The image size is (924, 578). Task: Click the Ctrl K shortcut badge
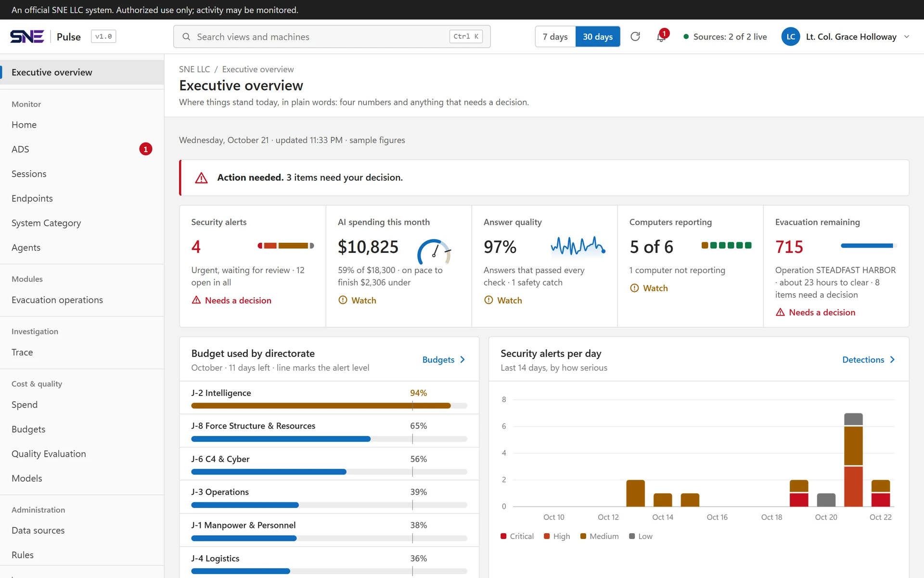[x=466, y=37]
